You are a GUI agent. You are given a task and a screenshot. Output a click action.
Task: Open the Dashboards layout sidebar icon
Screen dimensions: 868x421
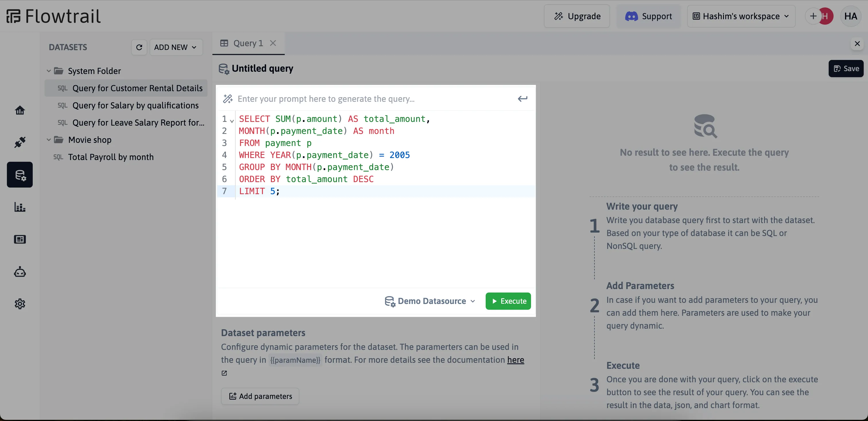coord(20,239)
